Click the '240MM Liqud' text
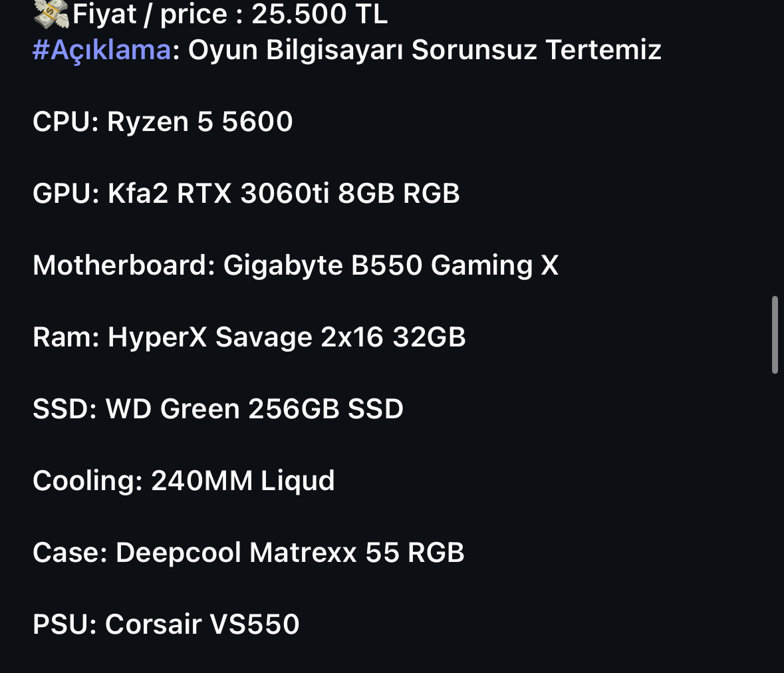 pyautogui.click(x=243, y=481)
